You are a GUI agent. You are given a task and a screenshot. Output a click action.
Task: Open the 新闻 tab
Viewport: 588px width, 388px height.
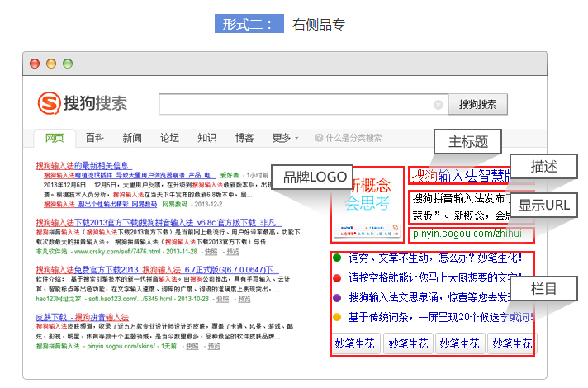132,138
